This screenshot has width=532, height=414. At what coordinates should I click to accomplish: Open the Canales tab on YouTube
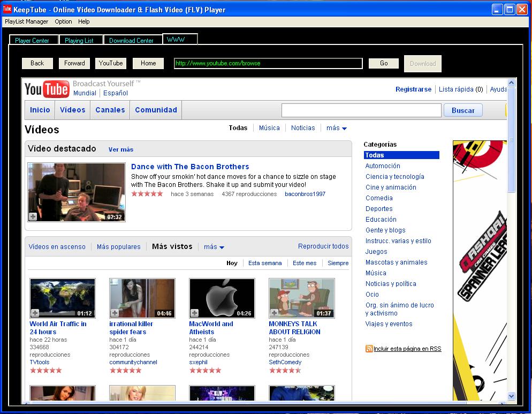[x=110, y=110]
